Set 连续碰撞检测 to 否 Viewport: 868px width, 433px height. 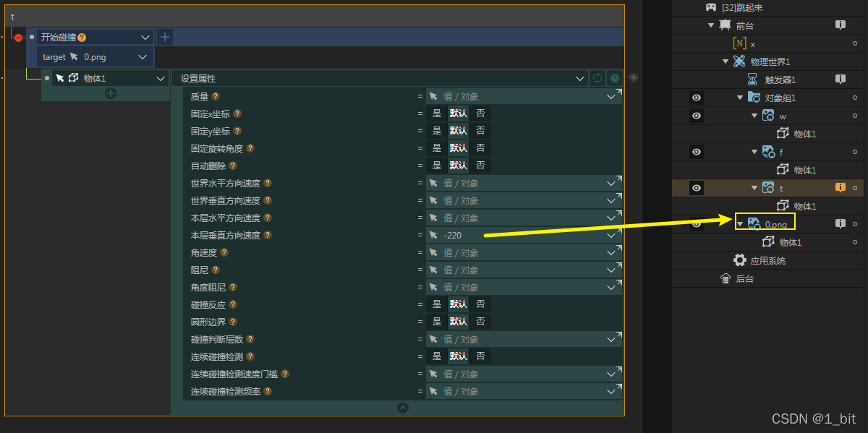pyautogui.click(x=480, y=356)
